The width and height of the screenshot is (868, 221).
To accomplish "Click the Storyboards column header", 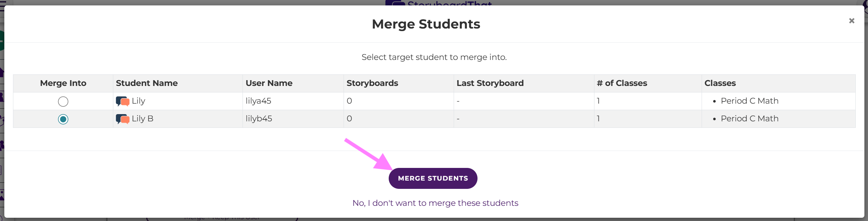I will point(372,83).
